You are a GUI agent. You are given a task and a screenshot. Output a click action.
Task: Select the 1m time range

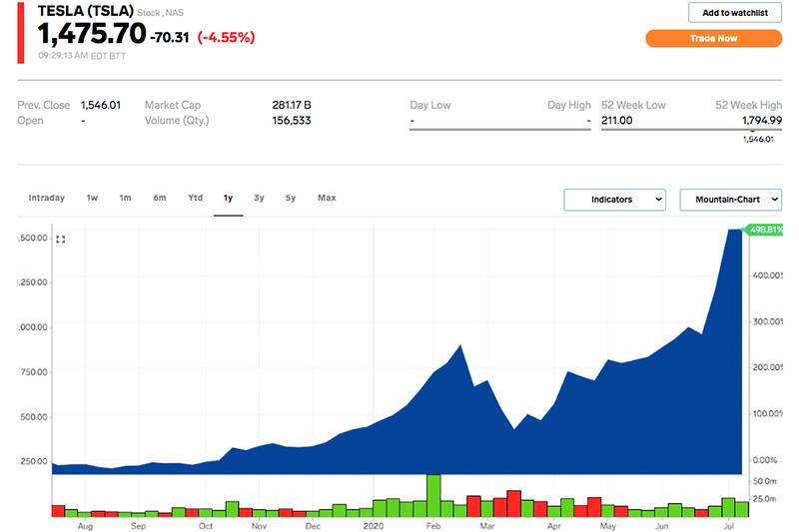click(126, 198)
